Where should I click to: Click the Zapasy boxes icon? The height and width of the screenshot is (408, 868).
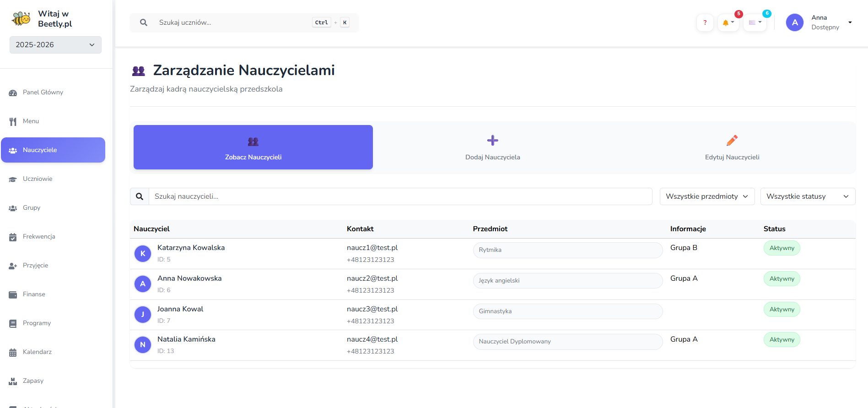coord(13,381)
